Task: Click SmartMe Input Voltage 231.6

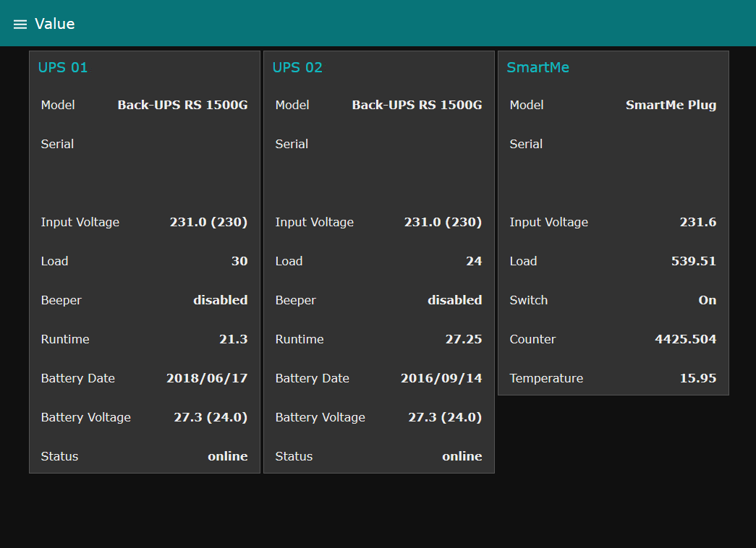Action: [x=697, y=222]
